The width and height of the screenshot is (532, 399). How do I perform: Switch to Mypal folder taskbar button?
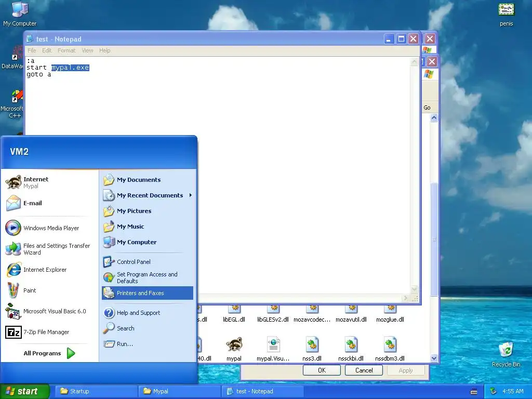(180, 391)
